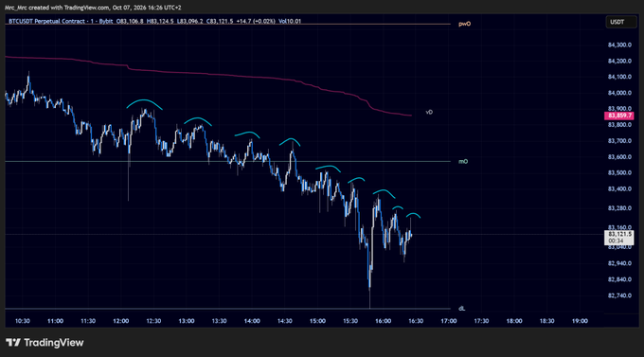This screenshot has width=644, height=357.
Task: Click the 83,600.0 price axis label
Action: point(619,157)
